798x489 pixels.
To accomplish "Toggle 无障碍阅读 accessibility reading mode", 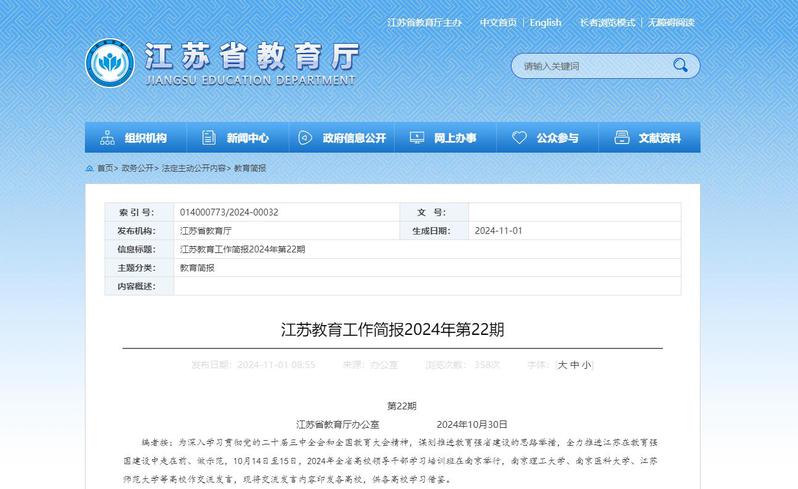I will coord(670,22).
